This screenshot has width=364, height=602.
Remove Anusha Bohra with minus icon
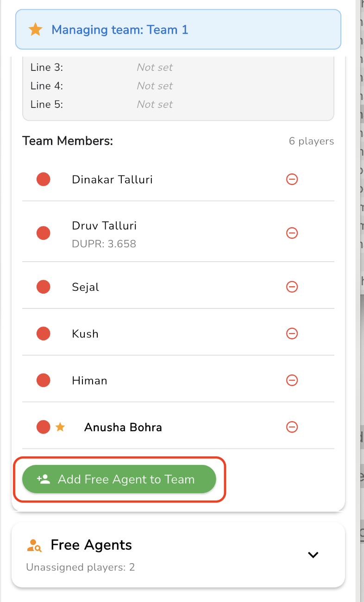[x=292, y=427]
